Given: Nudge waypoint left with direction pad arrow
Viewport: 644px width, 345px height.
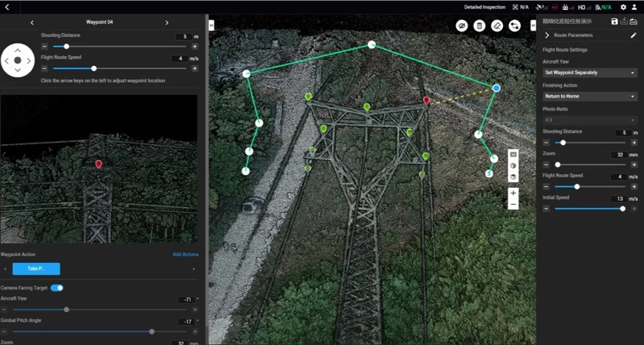Looking at the screenshot, I should (x=7, y=61).
